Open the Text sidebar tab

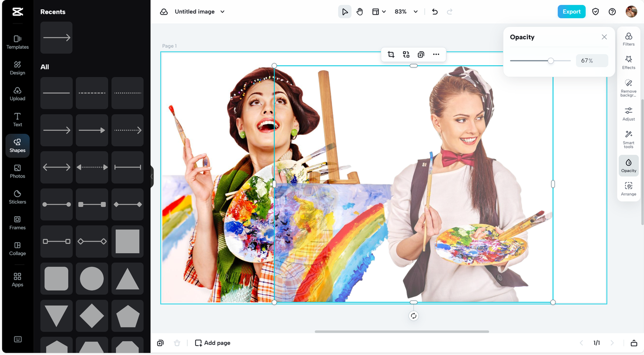(x=17, y=120)
